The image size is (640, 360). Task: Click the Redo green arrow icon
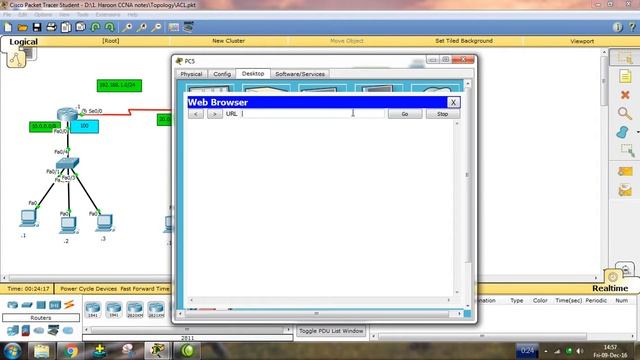(x=110, y=27)
